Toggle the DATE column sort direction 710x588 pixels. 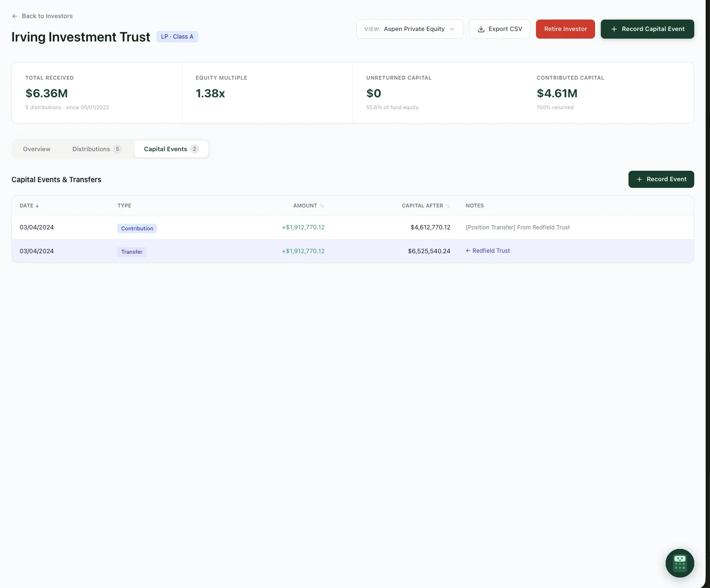pyautogui.click(x=37, y=206)
